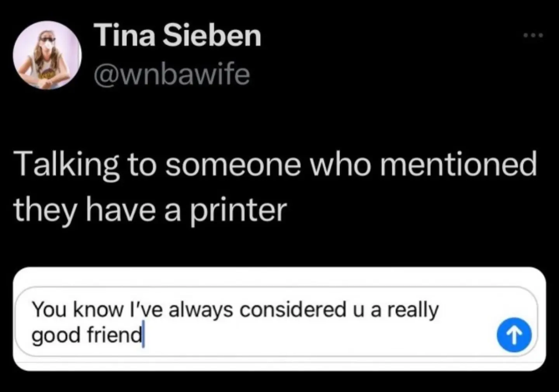Click the word "know" in the message
This screenshot has height=392, width=559.
(x=98, y=310)
